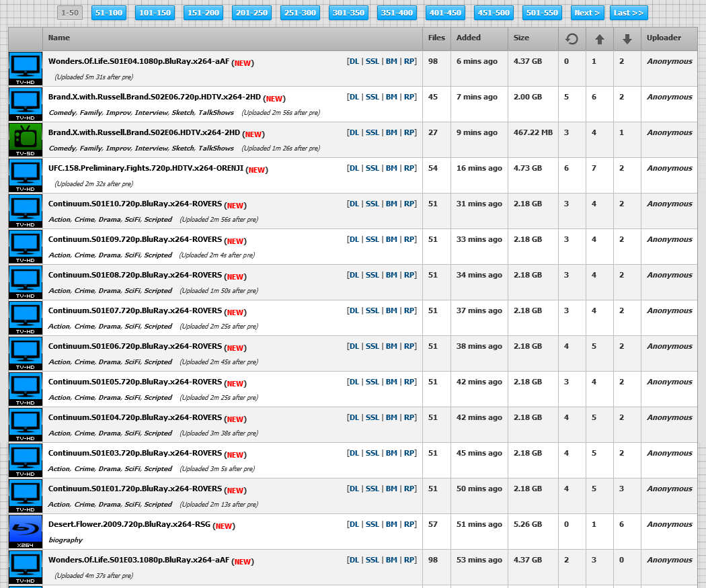Screen dimensions: 706x588
Task: Click RP link for Continuum.S01E03
Action: (x=409, y=453)
